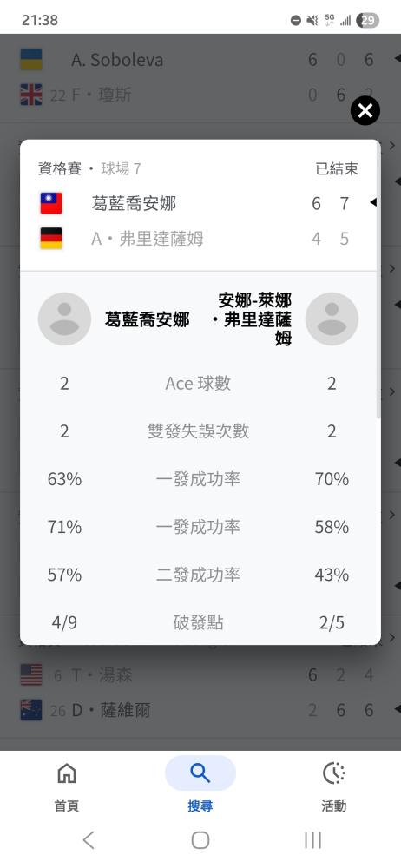Open 安娜-萊娜 弗里達薩姆 player avatar
The image size is (401, 868).
click(332, 319)
